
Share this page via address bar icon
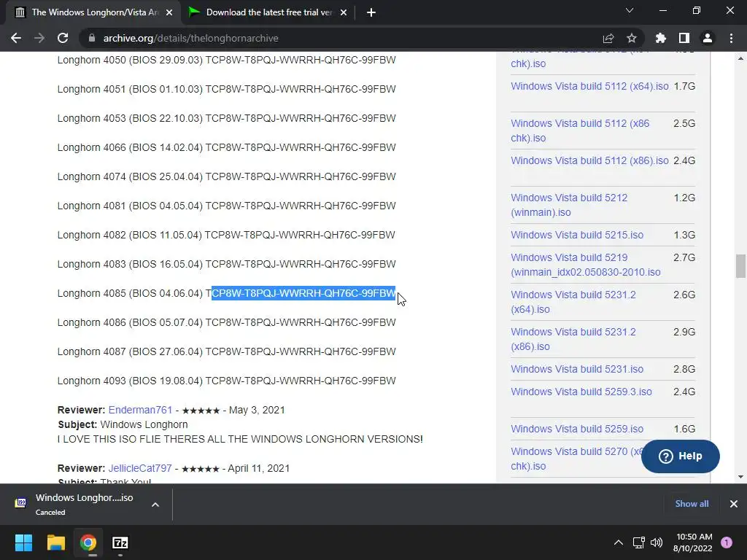[x=608, y=38]
